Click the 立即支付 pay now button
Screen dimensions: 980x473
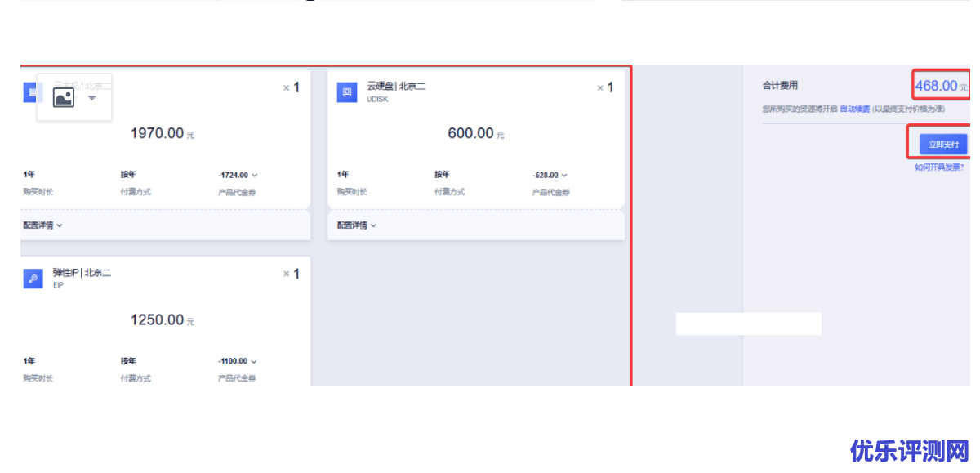943,144
